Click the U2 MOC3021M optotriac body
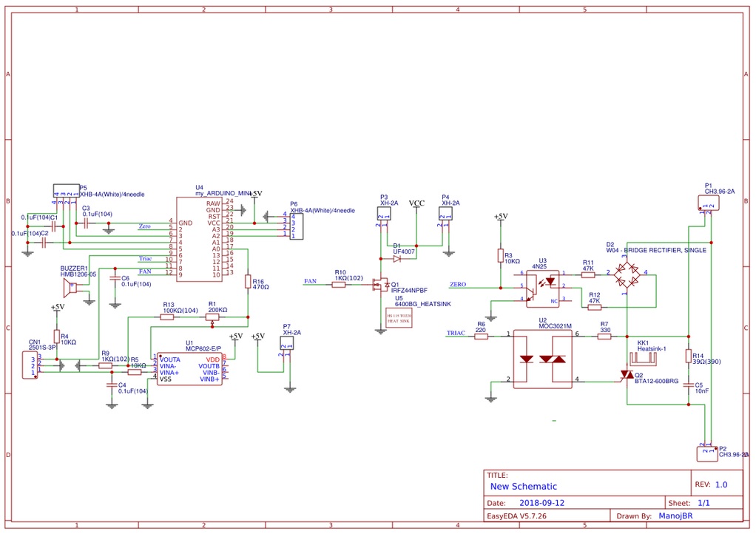 click(542, 359)
